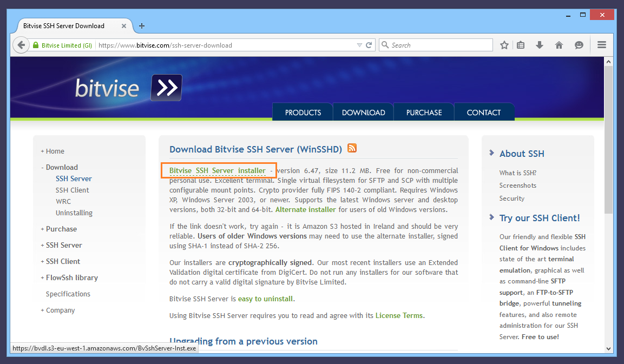Click the Bitvise Limited (GI) certificate label
The height and width of the screenshot is (364, 624).
point(67,45)
